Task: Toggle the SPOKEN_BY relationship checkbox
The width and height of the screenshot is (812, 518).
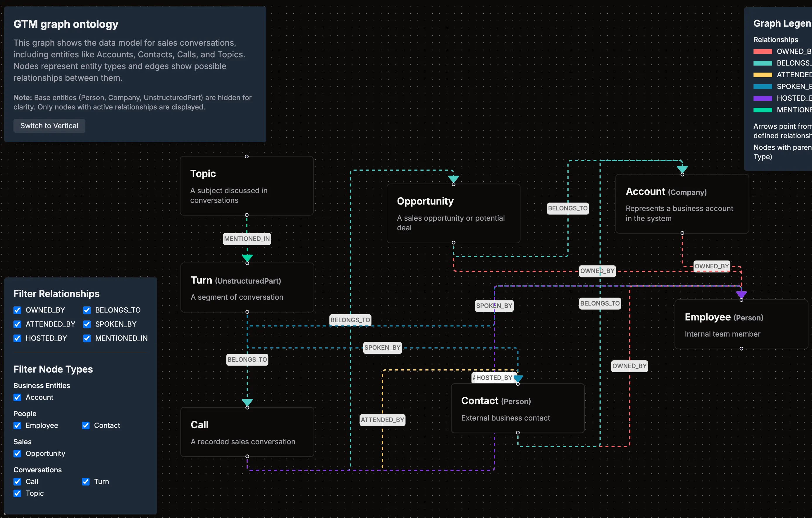Action: (87, 324)
